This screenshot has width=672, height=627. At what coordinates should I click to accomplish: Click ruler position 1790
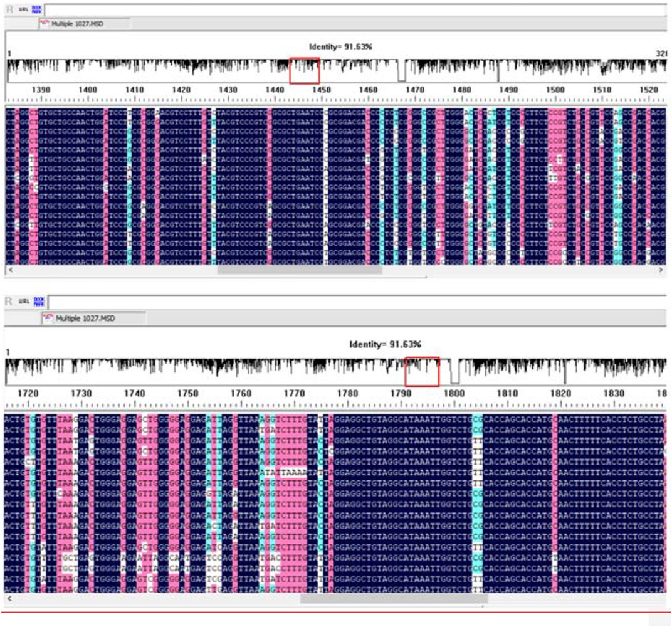pos(401,393)
